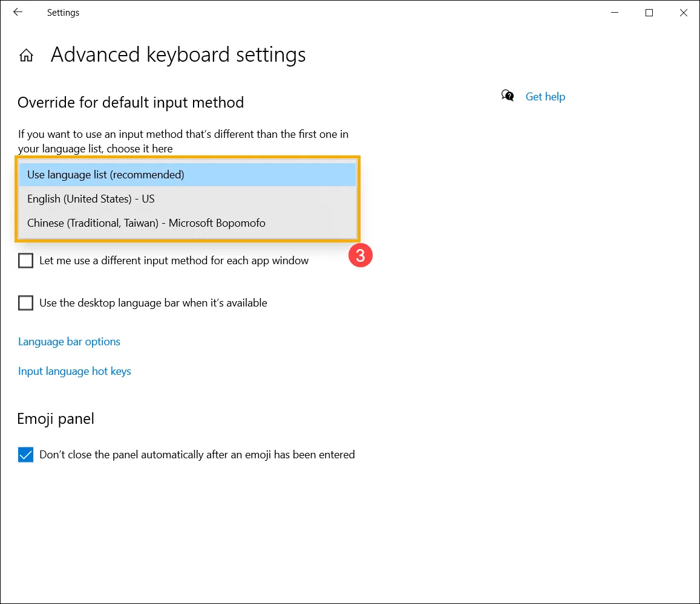Image resolution: width=700 pixels, height=604 pixels.
Task: Click the minimize icon on the title bar
Action: pos(615,12)
